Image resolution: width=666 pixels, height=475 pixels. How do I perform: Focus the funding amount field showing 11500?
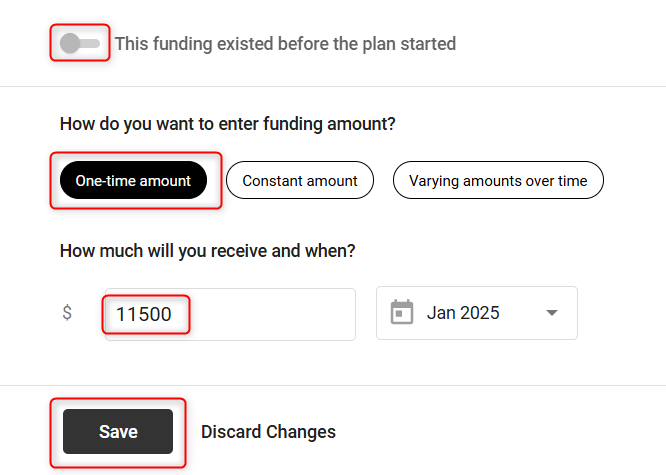coord(144,314)
